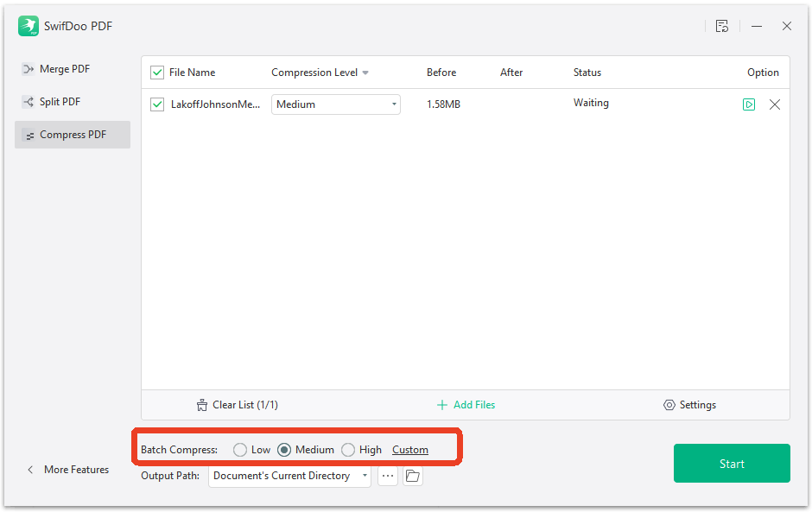Viewport: 812px width, 512px height.
Task: Click the green Start button
Action: coord(732,464)
